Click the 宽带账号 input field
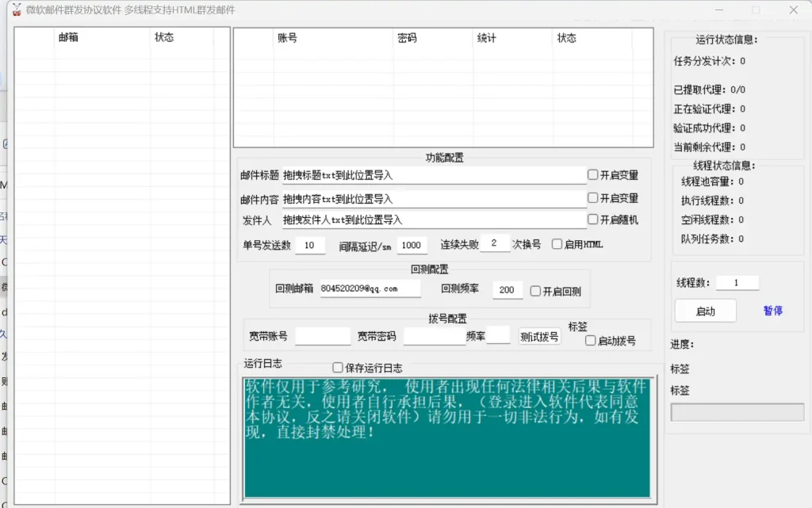Screen dimensions: 812x508 tap(323, 336)
